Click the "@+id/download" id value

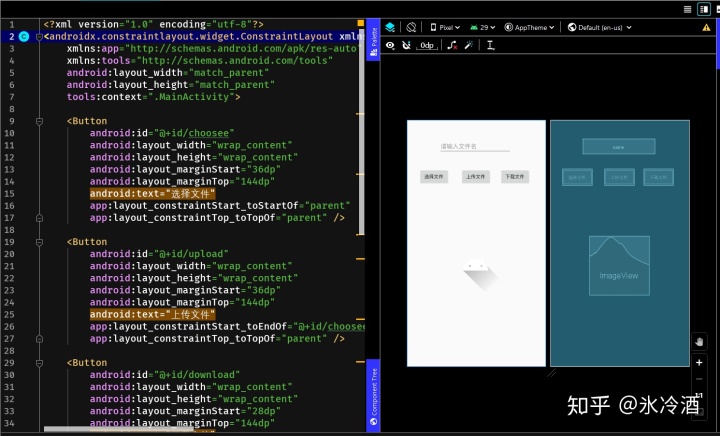[197, 375]
